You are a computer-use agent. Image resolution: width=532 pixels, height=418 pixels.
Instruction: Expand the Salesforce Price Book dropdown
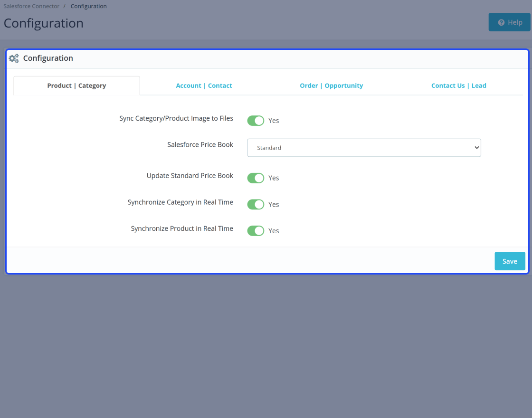coord(364,148)
